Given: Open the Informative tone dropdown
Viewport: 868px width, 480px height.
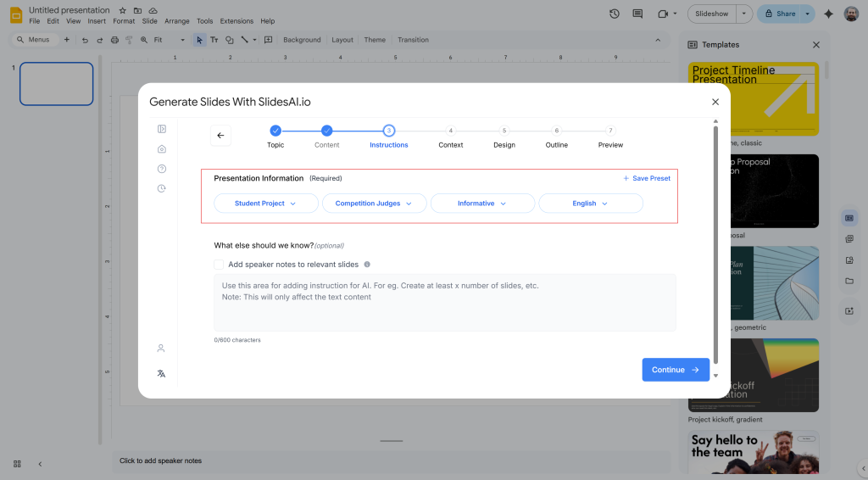Looking at the screenshot, I should (482, 204).
